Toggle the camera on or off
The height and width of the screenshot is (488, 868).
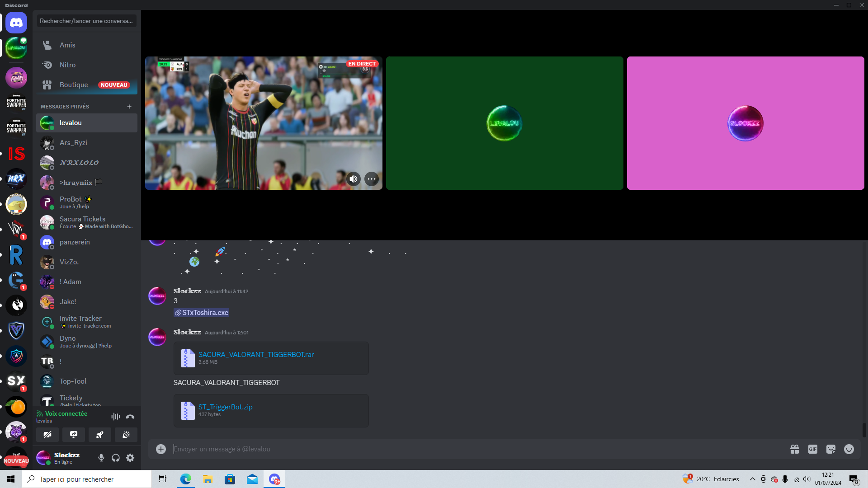click(x=47, y=435)
